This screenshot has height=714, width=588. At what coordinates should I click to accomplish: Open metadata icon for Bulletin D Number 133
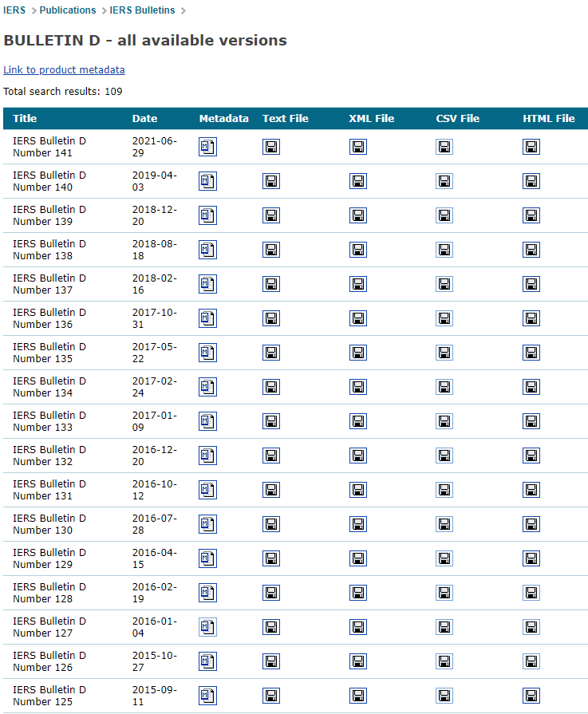coord(207,421)
